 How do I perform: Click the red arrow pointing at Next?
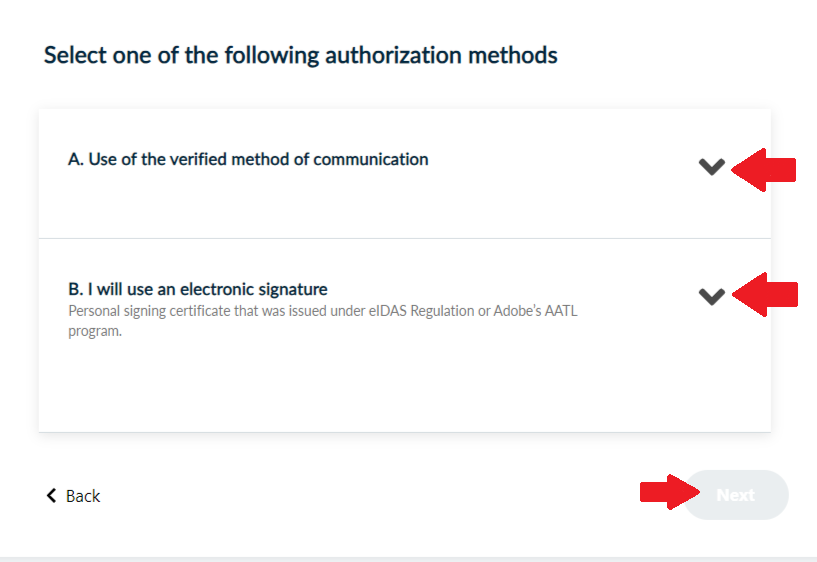670,491
